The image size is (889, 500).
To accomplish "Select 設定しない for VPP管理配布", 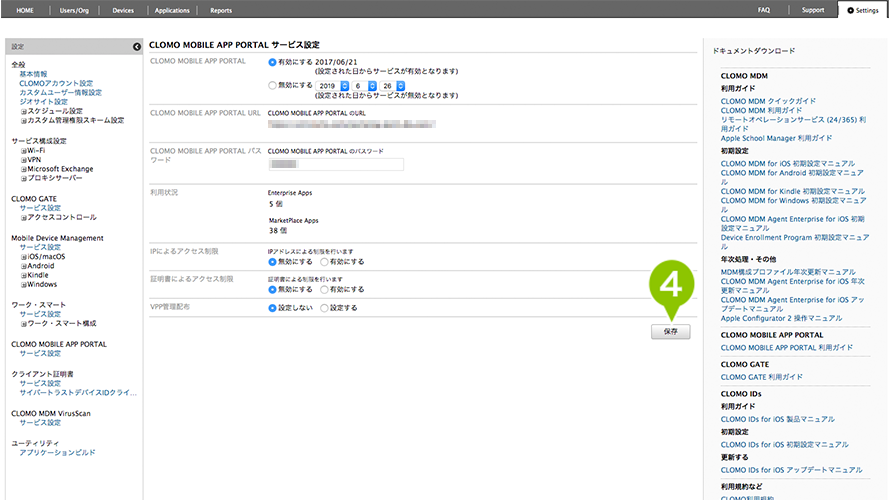I will (272, 308).
